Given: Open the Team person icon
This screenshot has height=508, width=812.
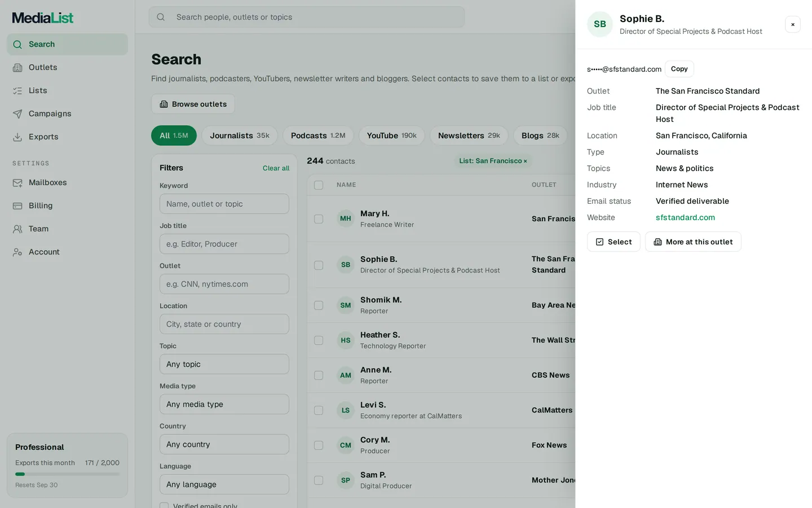Looking at the screenshot, I should click(17, 229).
